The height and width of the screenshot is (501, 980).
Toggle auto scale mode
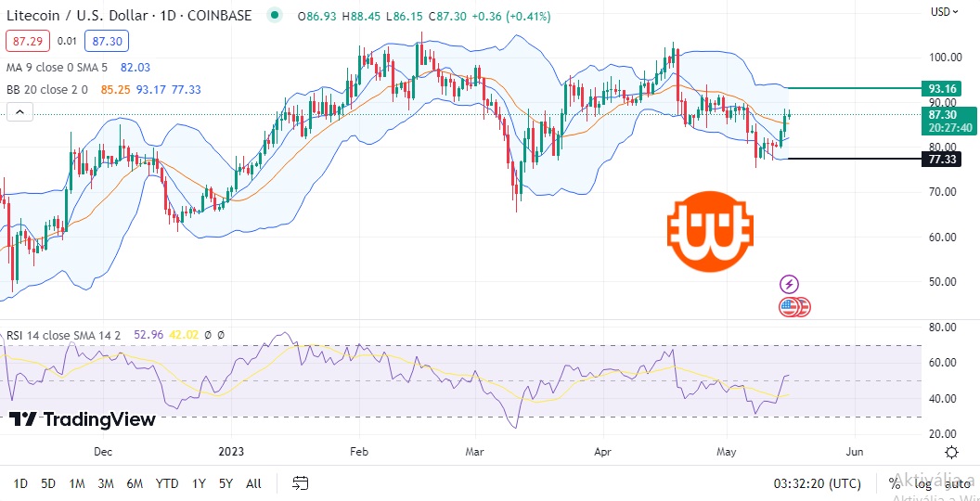[x=957, y=483]
